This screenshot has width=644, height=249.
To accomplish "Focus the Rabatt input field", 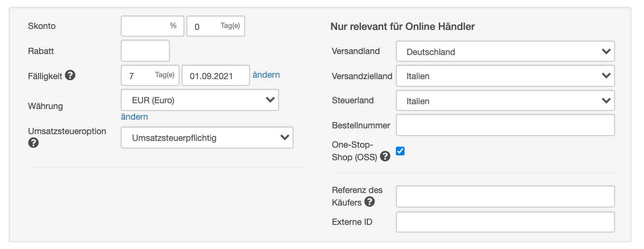I will pos(145,51).
